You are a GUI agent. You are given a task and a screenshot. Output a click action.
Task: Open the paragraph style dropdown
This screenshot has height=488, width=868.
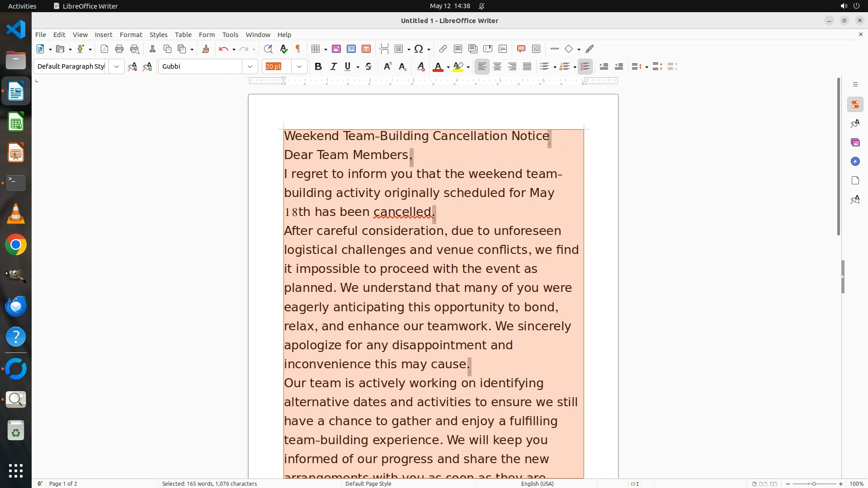coord(117,66)
